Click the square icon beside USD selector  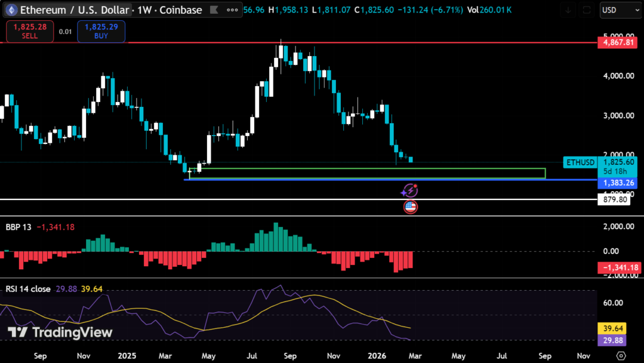[587, 10]
